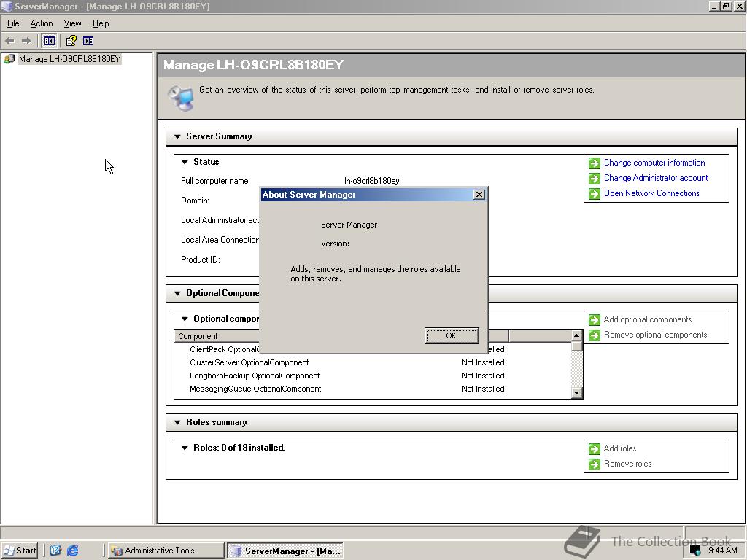Click the ServerManager taskbar button
Image resolution: width=747 pixels, height=560 pixels.
tap(285, 551)
